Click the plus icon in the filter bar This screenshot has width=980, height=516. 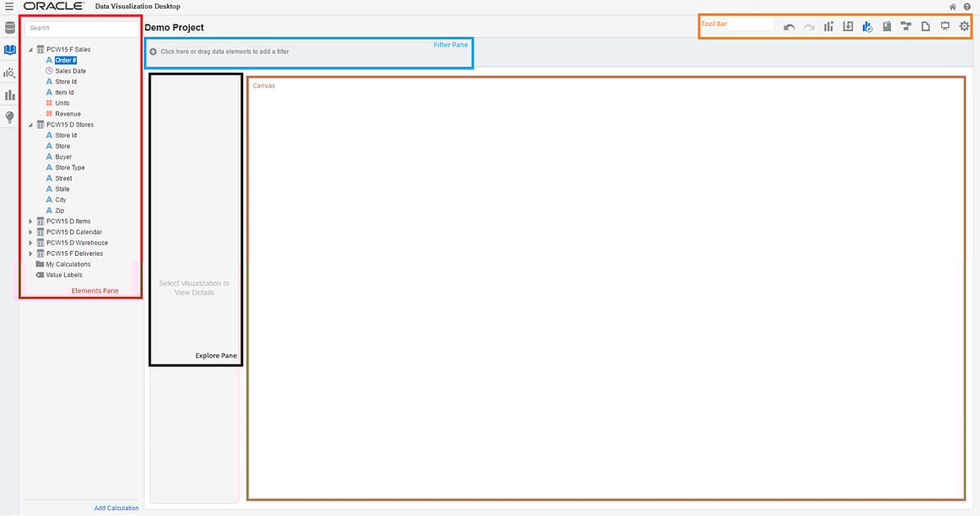click(153, 52)
